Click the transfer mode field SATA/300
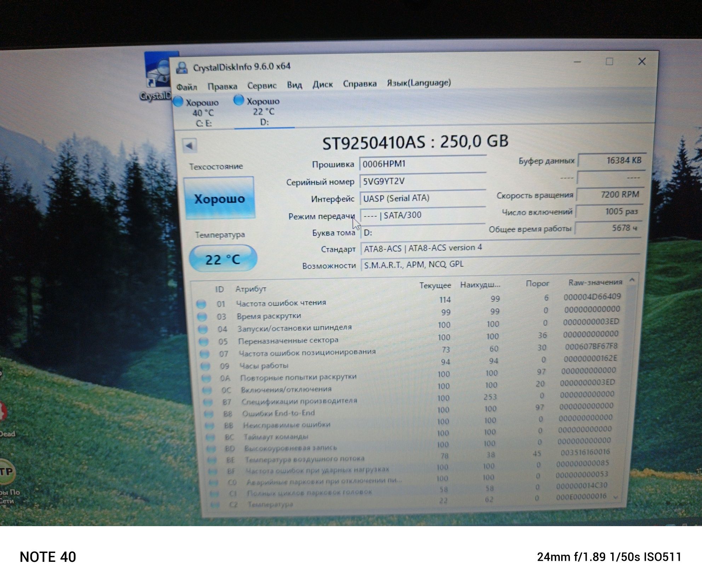Screen dimensions: 702x588 point(422,215)
